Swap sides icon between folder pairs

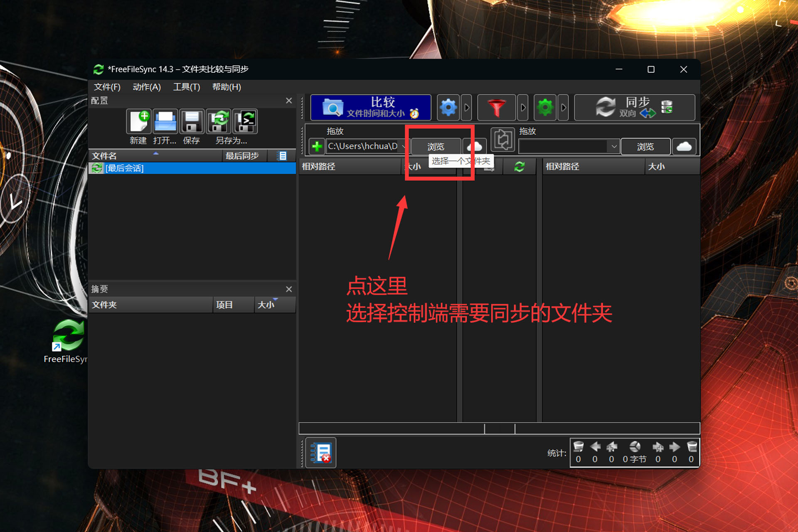click(x=503, y=140)
